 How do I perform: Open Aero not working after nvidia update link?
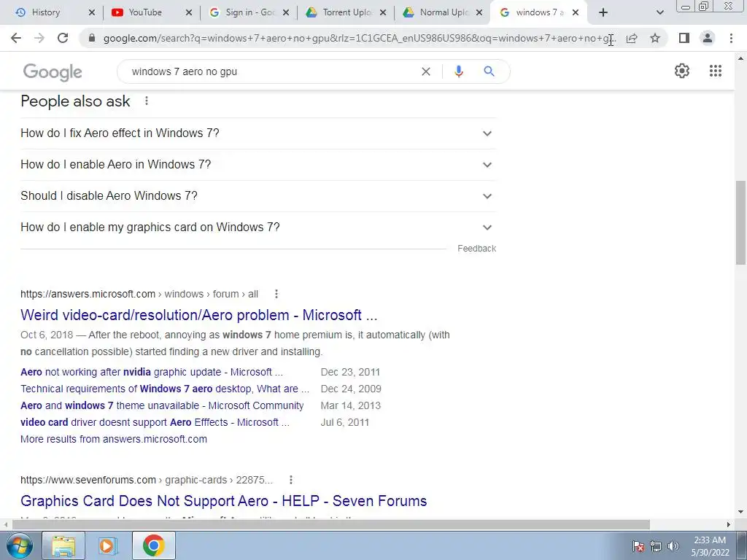click(152, 372)
